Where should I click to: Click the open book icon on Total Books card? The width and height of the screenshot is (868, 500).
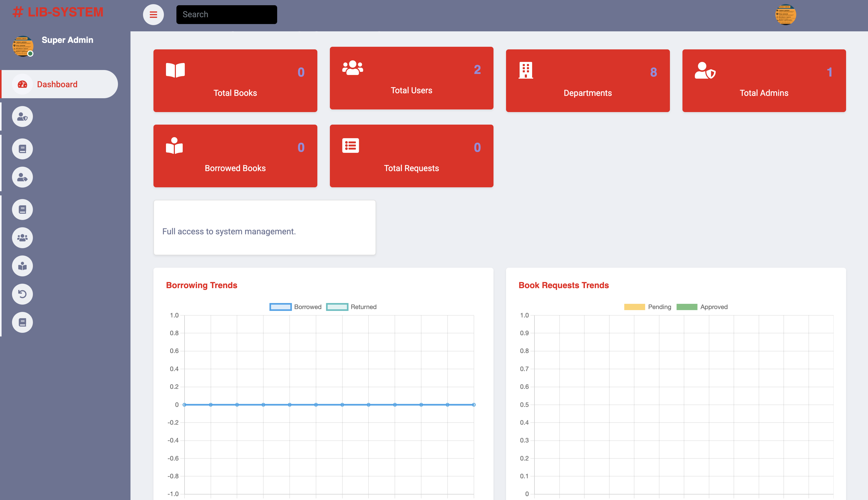175,70
